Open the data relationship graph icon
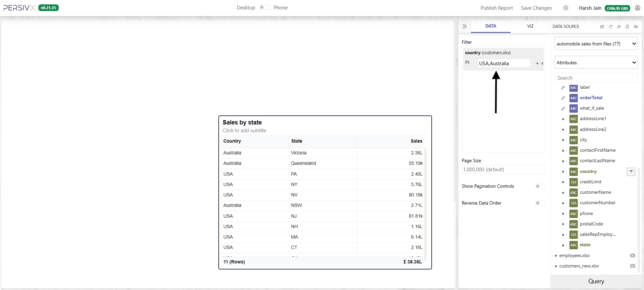Viewport: 644px width, 290px height. click(636, 27)
